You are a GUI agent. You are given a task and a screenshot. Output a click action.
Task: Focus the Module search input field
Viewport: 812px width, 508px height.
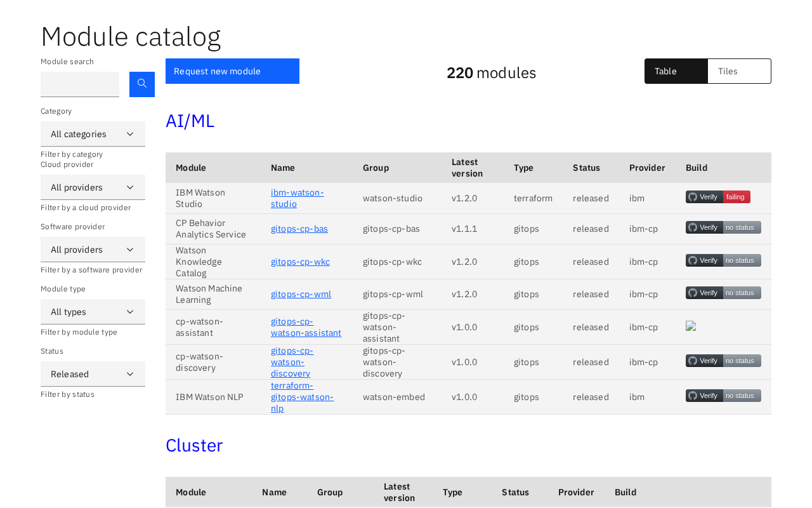[x=80, y=84]
